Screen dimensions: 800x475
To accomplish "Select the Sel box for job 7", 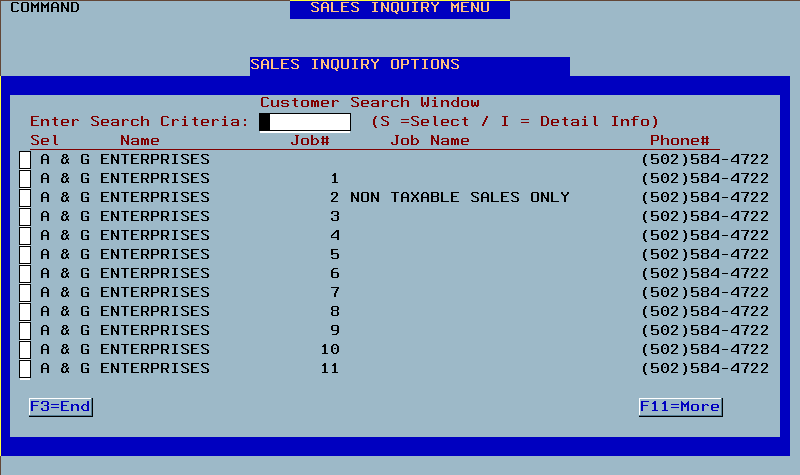I will pyautogui.click(x=25, y=292).
